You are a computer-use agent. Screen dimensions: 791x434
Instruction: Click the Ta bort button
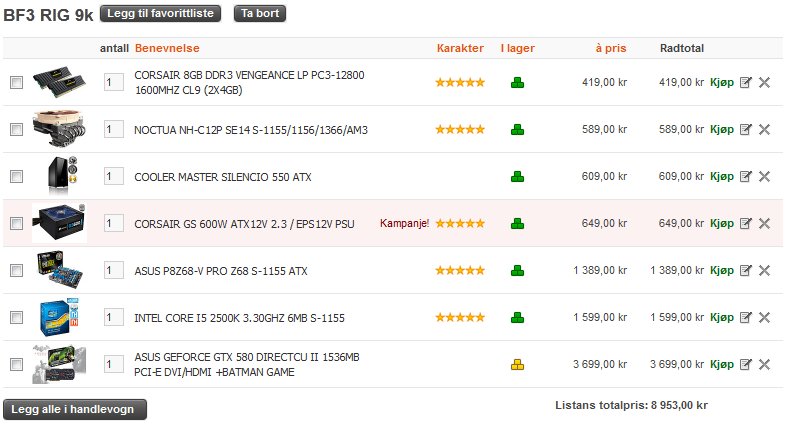[260, 14]
